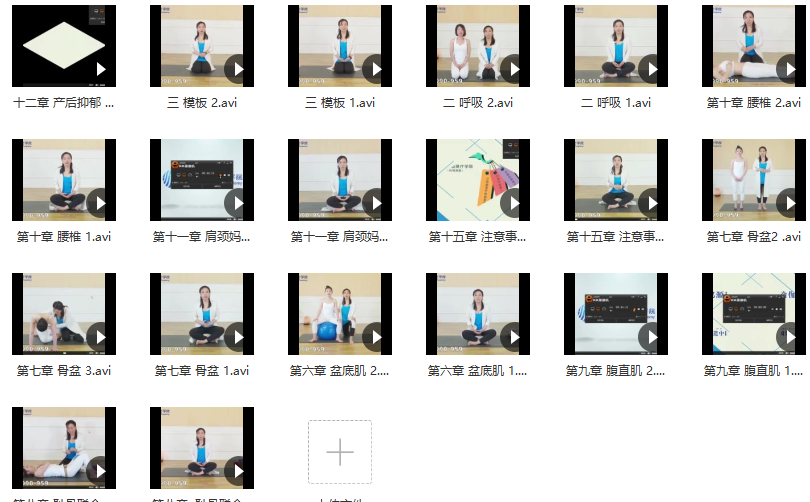The height and width of the screenshot is (502, 810).
Task: Select the 第七章 骨盆 1.avi thumbnail
Action: tap(202, 314)
